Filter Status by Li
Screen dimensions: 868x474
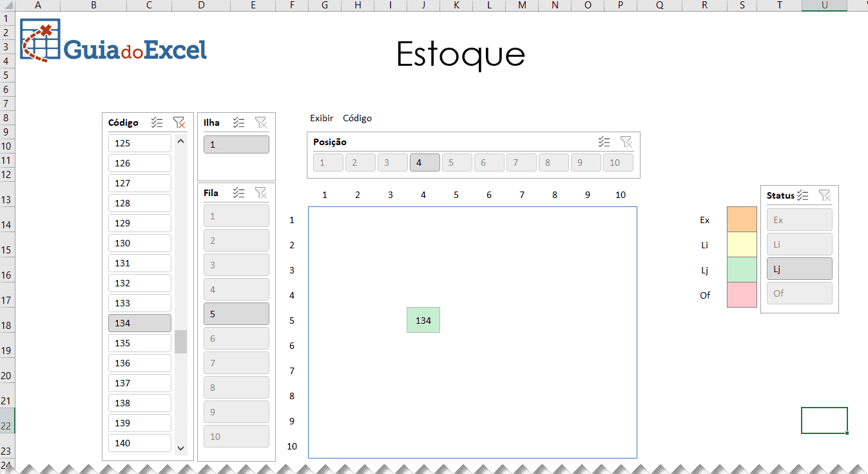click(x=799, y=244)
